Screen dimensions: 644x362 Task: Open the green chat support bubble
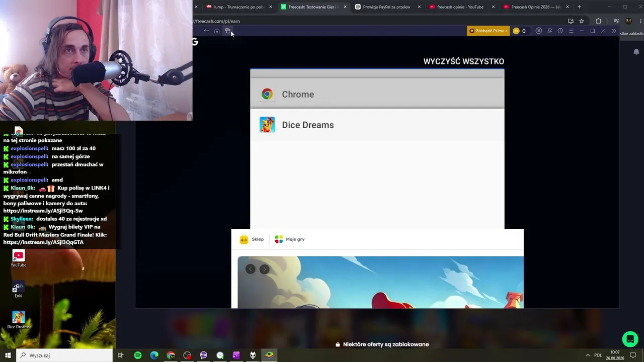(630, 339)
